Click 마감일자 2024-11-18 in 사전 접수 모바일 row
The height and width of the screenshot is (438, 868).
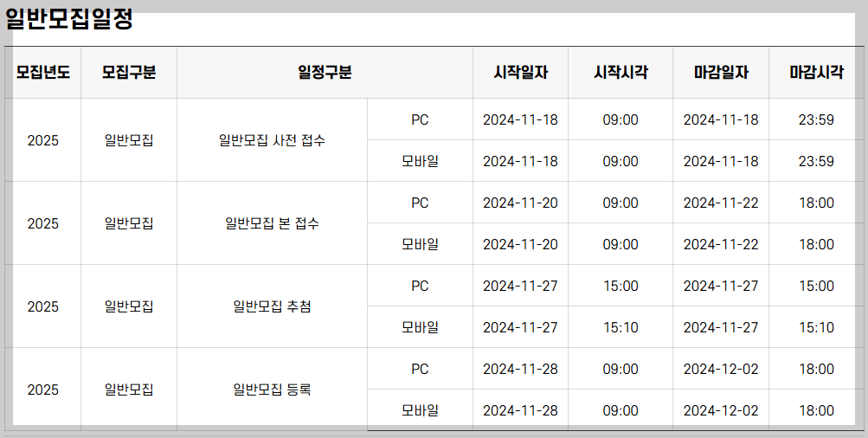point(721,161)
